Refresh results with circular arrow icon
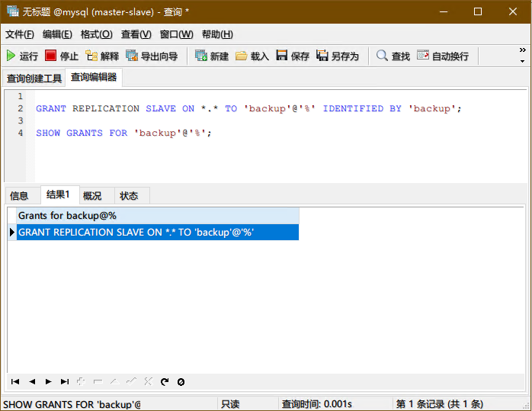Image resolution: width=532 pixels, height=411 pixels. (165, 382)
